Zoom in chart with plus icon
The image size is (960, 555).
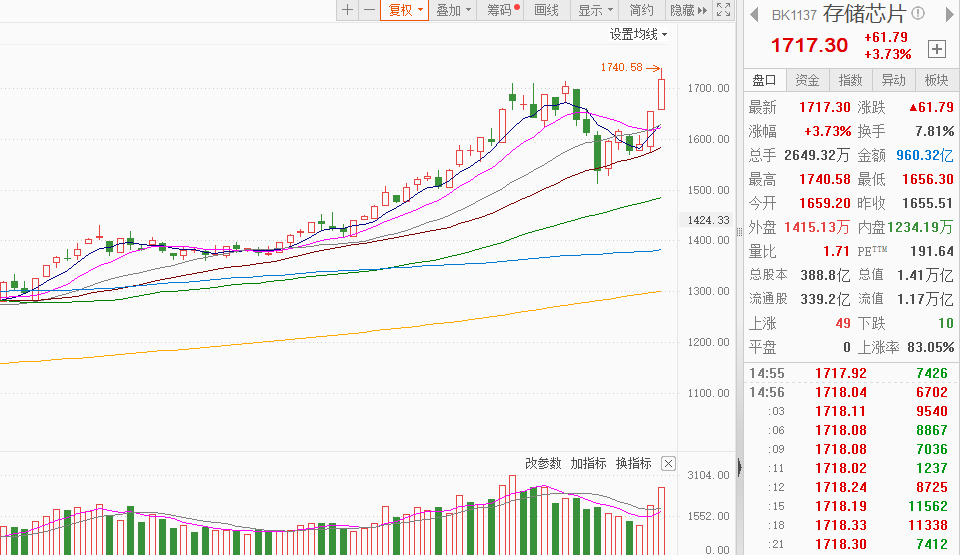click(348, 10)
